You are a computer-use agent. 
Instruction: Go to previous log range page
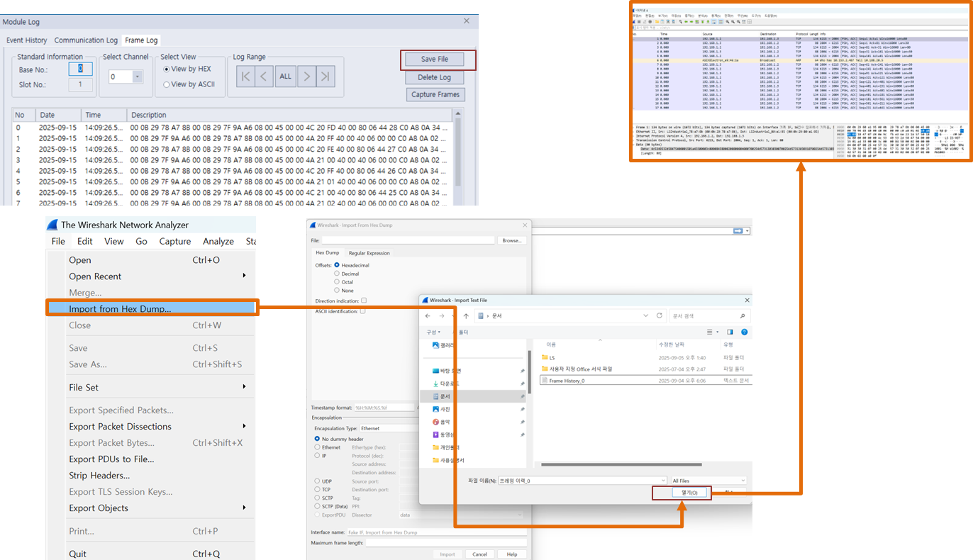click(x=264, y=77)
